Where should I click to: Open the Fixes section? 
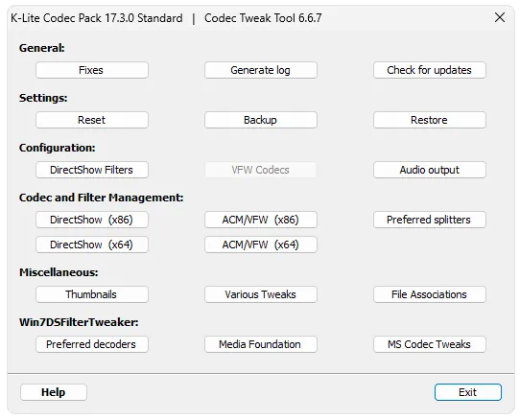[x=92, y=70]
